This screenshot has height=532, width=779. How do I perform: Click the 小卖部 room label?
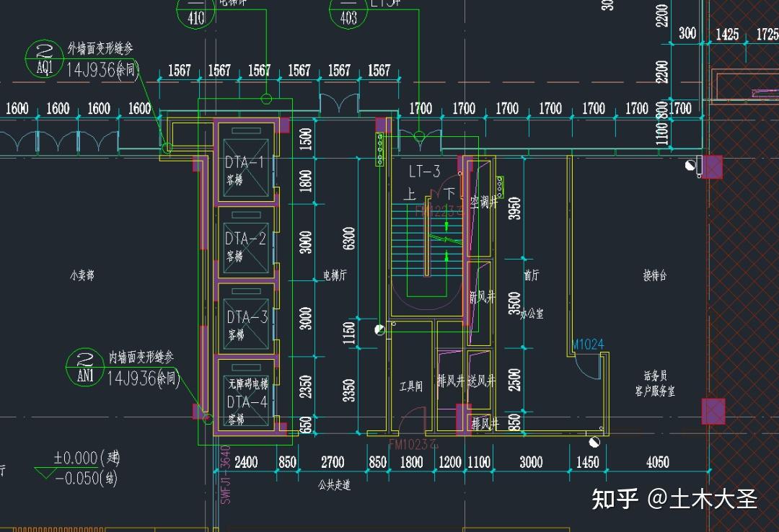pos(82,275)
